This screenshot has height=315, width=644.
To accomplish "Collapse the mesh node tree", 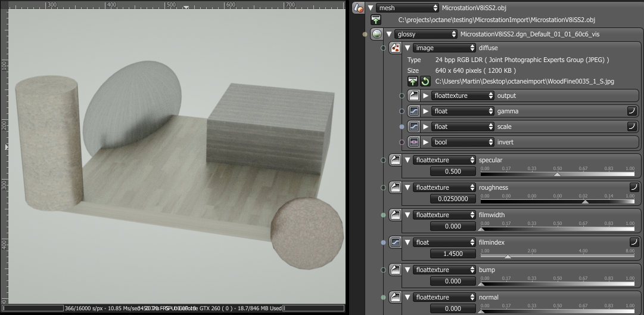I will (371, 8).
